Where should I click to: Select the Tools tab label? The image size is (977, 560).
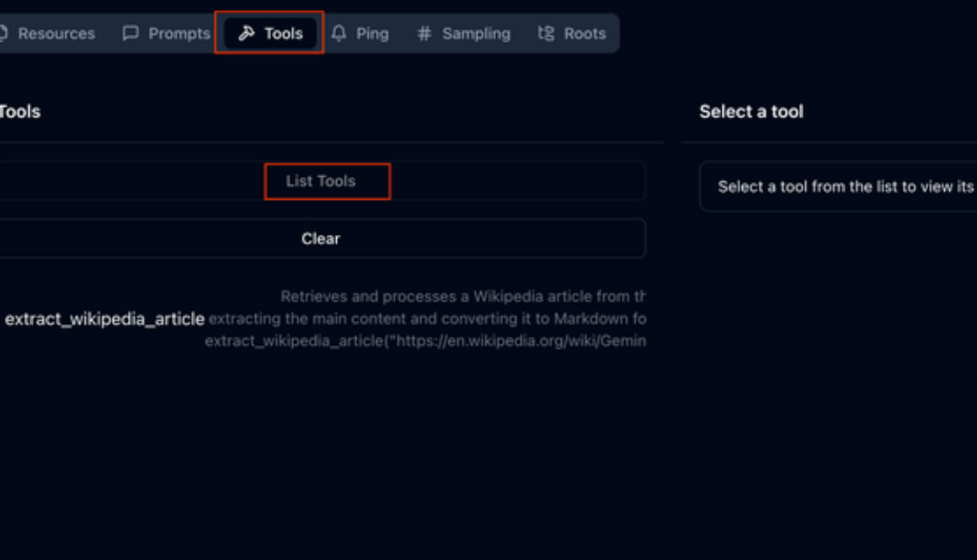(x=283, y=34)
